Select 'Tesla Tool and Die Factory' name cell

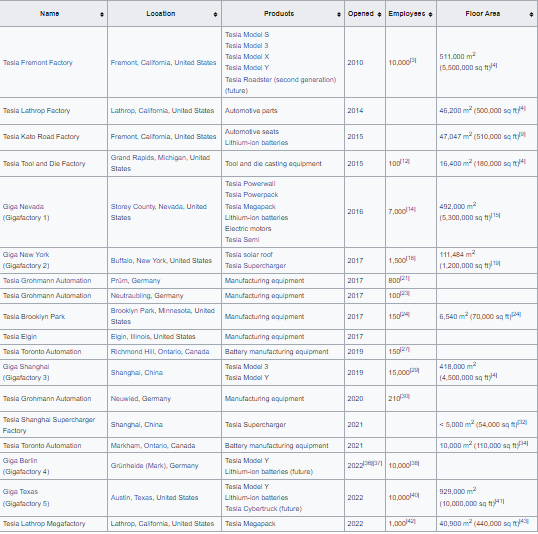click(x=54, y=164)
